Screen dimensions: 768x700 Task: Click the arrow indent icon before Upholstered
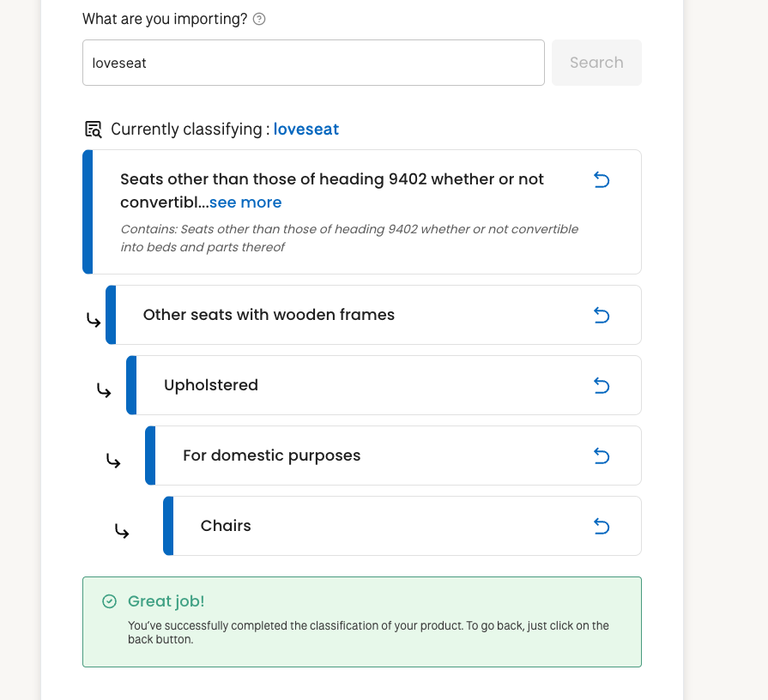(104, 390)
